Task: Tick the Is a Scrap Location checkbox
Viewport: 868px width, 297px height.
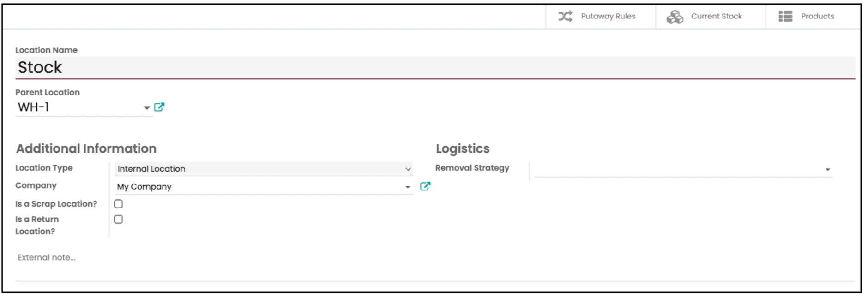Action: click(119, 204)
